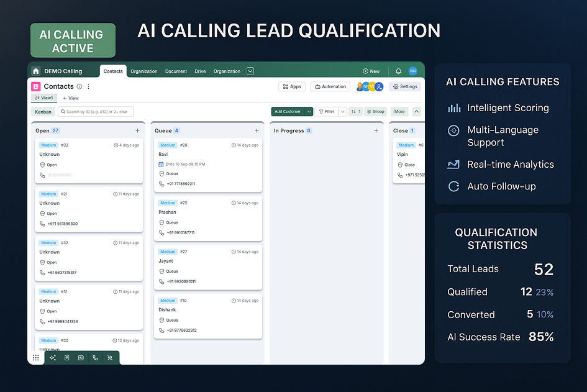Click the Search by ID input field
This screenshot has width=587, height=392.
tap(96, 112)
